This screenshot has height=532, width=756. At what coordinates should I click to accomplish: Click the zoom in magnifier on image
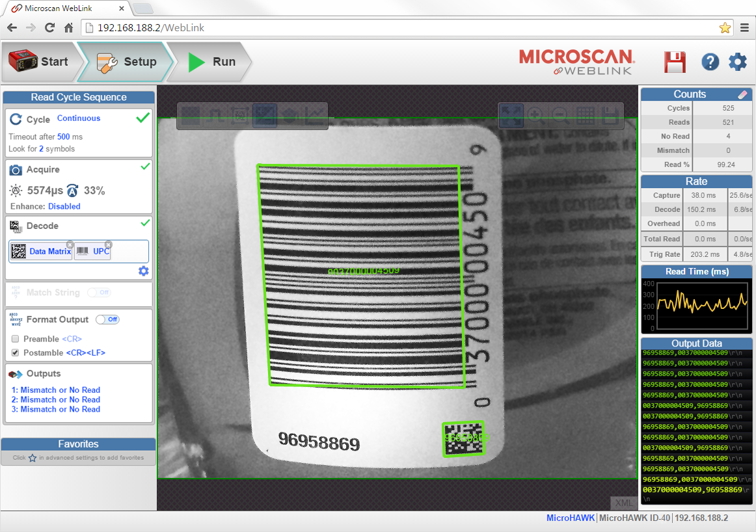click(535, 116)
